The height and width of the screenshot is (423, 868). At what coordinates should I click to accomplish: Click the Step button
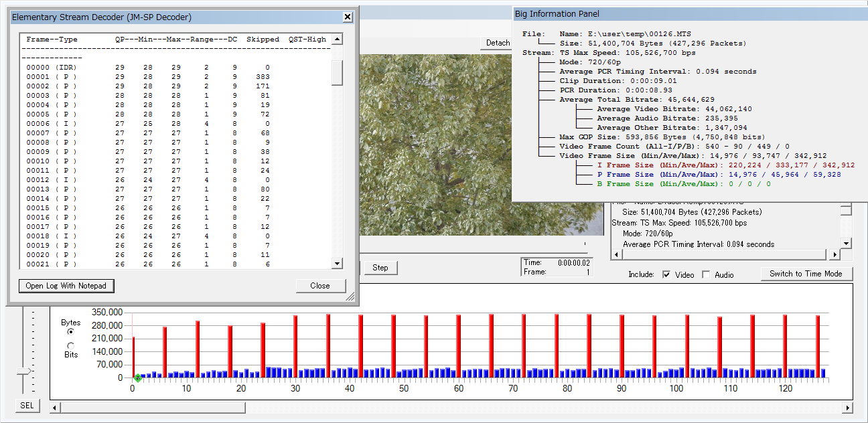380,268
